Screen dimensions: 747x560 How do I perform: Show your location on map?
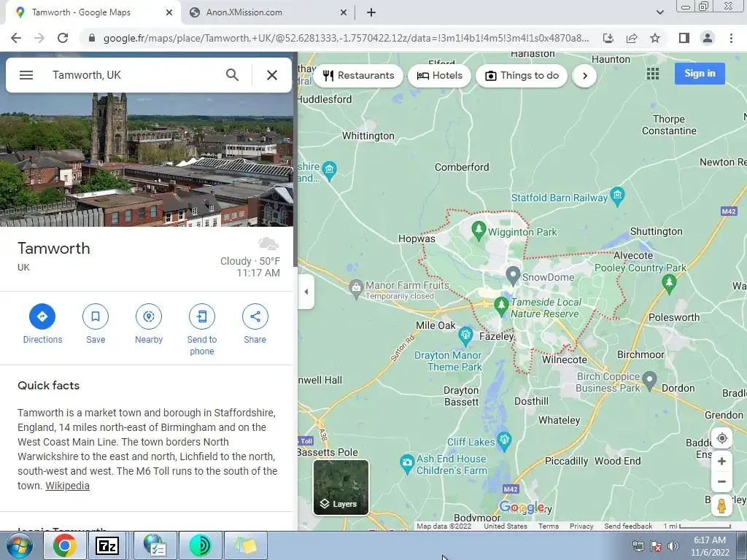point(721,438)
